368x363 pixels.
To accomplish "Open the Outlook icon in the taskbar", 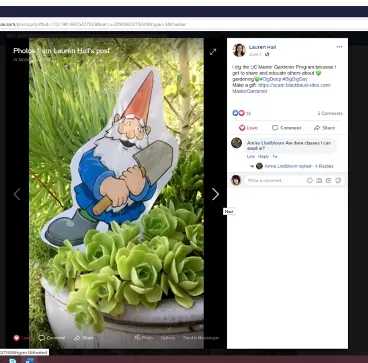I will (x=28, y=361).
